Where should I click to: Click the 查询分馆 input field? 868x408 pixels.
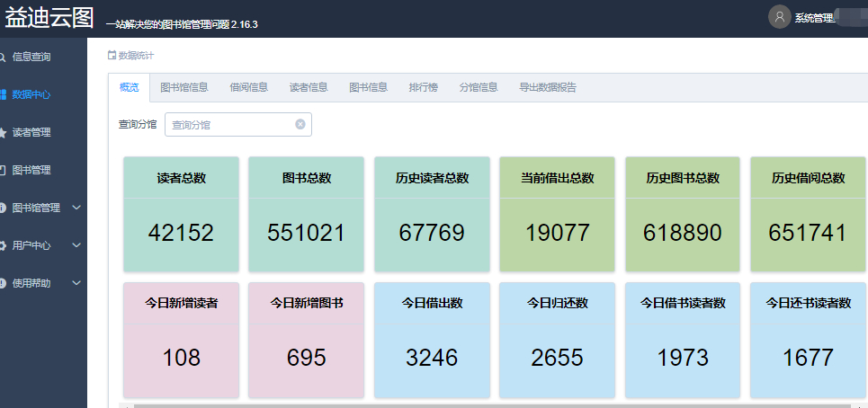point(230,125)
